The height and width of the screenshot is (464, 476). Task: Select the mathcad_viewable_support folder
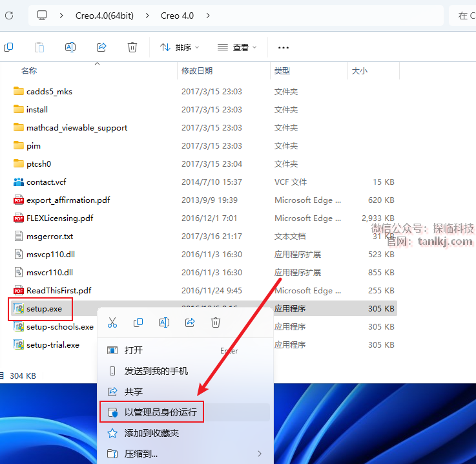pyautogui.click(x=76, y=127)
